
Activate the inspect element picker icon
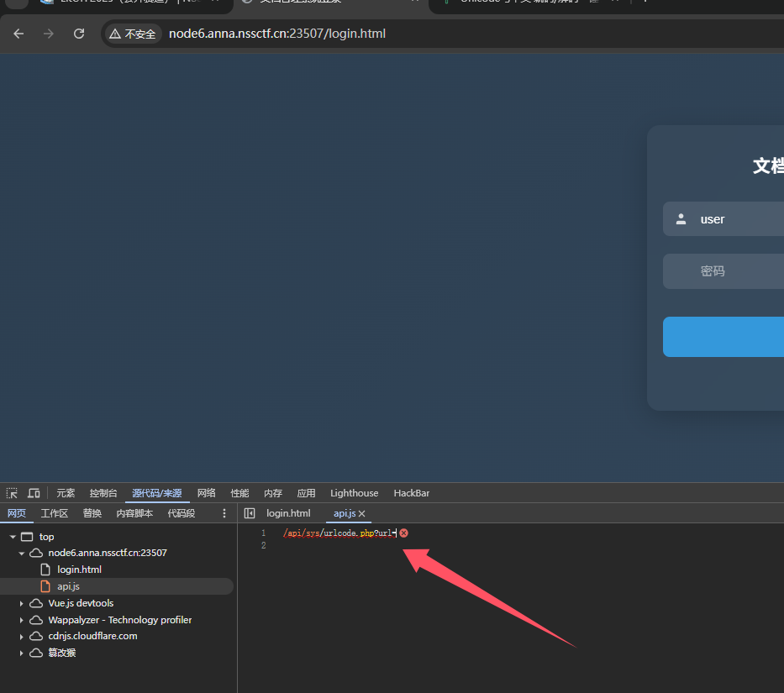pos(12,493)
